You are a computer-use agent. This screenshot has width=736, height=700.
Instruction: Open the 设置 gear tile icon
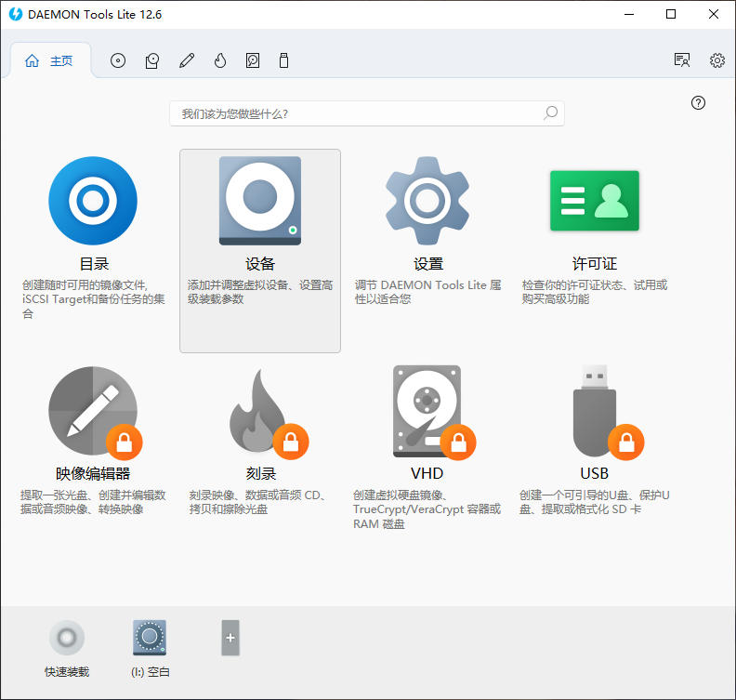tap(427, 201)
